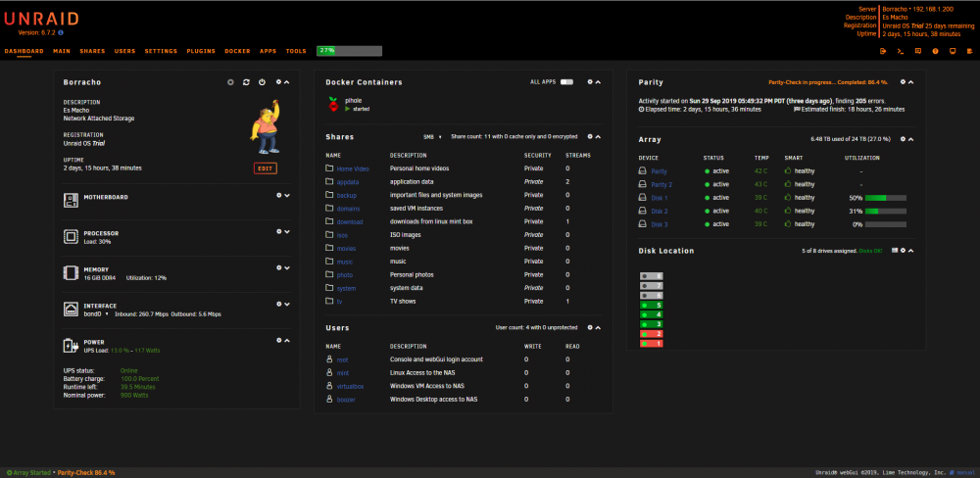This screenshot has width=980, height=478.
Task: Click the Interface section gear icon
Action: click(279, 305)
